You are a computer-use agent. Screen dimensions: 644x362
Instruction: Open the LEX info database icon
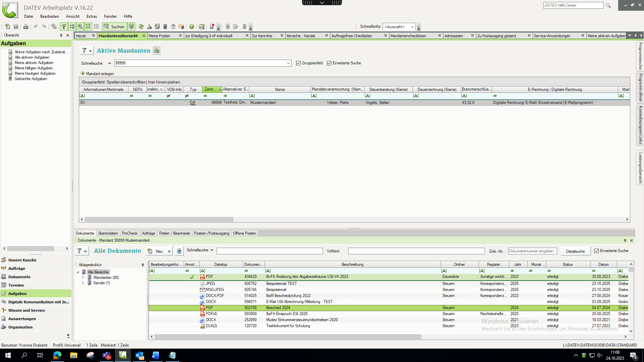coord(201,26)
